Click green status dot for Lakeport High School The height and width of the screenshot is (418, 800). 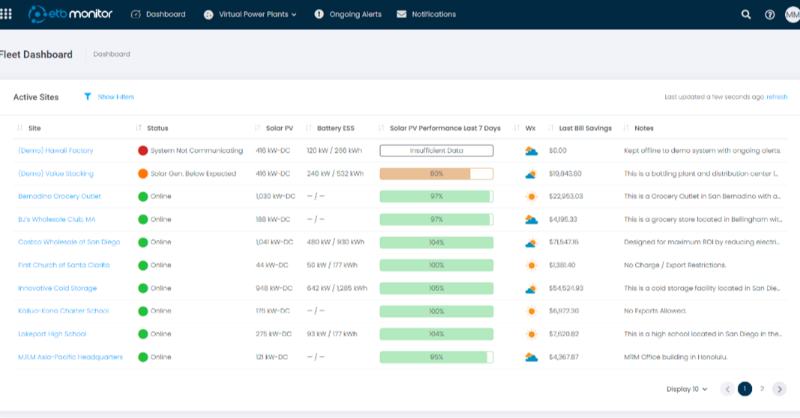tap(143, 334)
